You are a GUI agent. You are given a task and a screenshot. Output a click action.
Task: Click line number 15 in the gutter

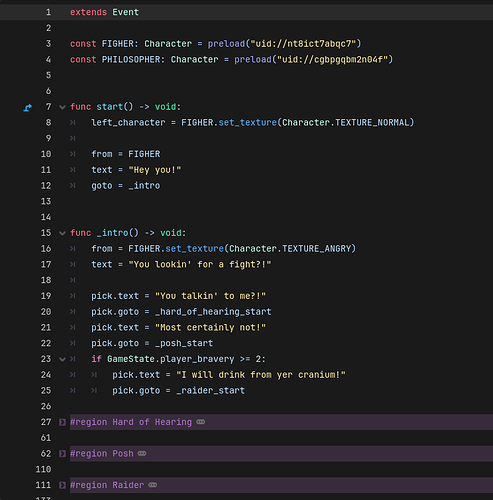coord(46,233)
